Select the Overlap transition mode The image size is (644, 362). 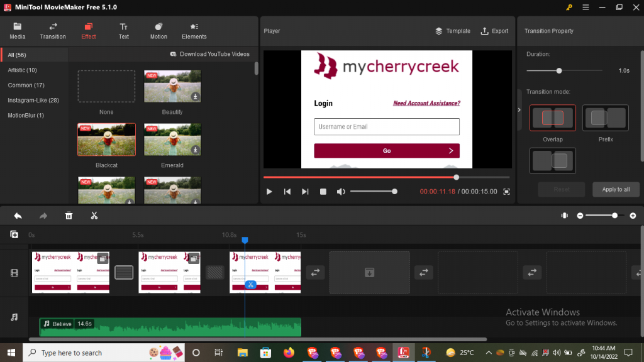tap(552, 118)
